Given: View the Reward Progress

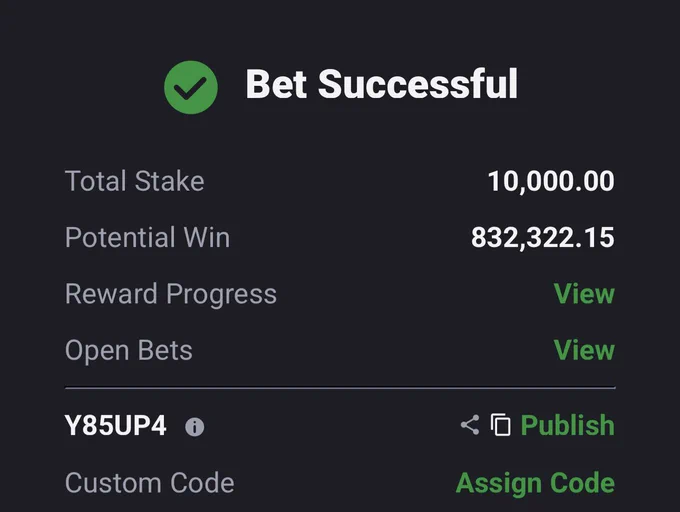Looking at the screenshot, I should pyautogui.click(x=585, y=294).
